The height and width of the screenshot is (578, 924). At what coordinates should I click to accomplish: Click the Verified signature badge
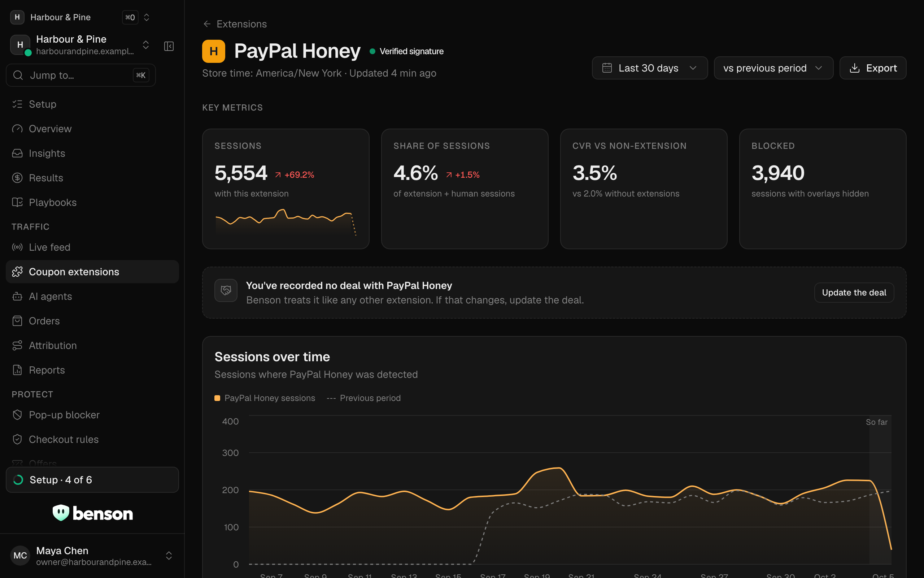tap(407, 51)
